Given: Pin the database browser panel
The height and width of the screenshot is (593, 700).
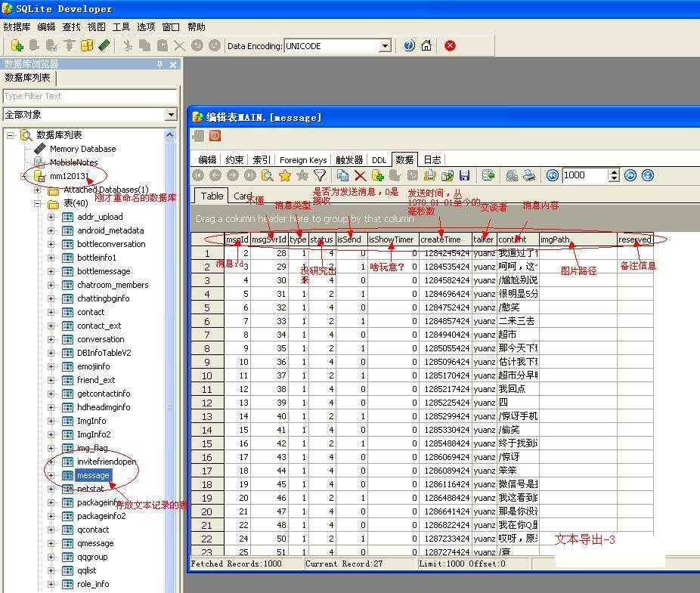Looking at the screenshot, I should click(x=160, y=64).
